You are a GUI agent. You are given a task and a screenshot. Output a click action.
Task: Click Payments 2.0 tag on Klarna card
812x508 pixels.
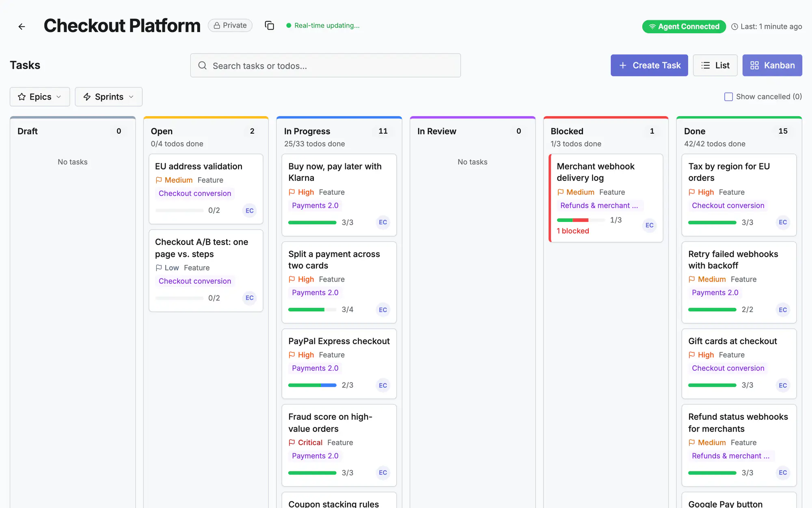coord(315,206)
